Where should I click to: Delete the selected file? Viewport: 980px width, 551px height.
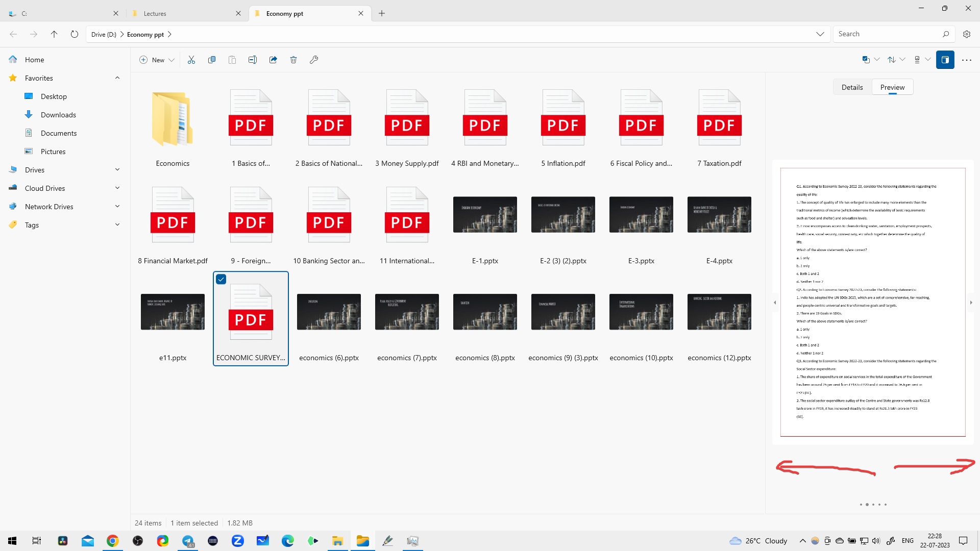pos(293,60)
